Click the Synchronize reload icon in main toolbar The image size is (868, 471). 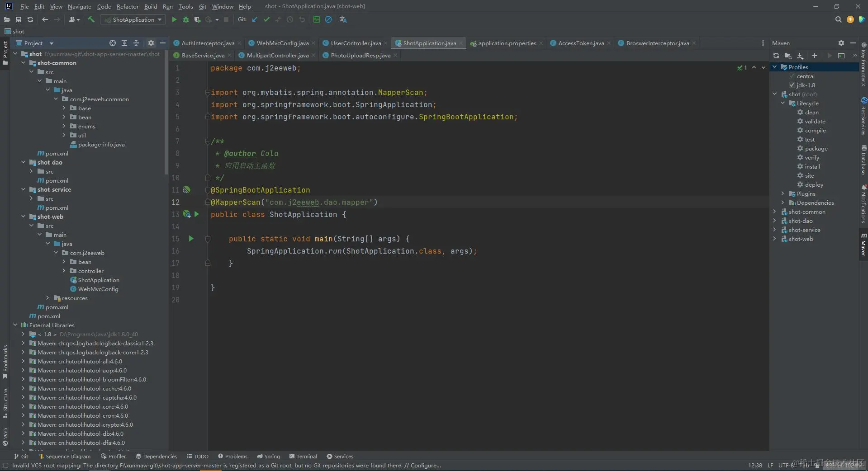(x=30, y=19)
